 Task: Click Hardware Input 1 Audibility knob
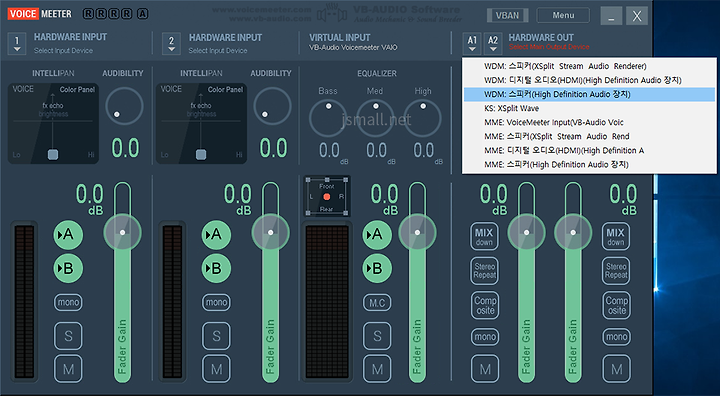tap(124, 106)
